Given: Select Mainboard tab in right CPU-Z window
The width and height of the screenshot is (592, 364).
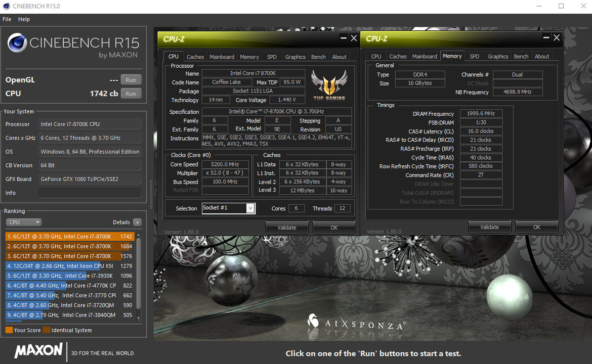Looking at the screenshot, I should coord(425,56).
